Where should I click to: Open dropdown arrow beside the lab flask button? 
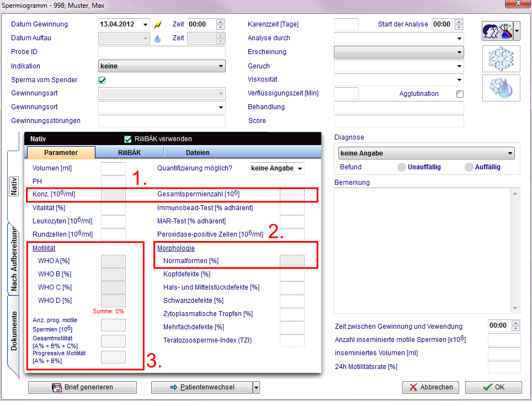[x=517, y=31]
